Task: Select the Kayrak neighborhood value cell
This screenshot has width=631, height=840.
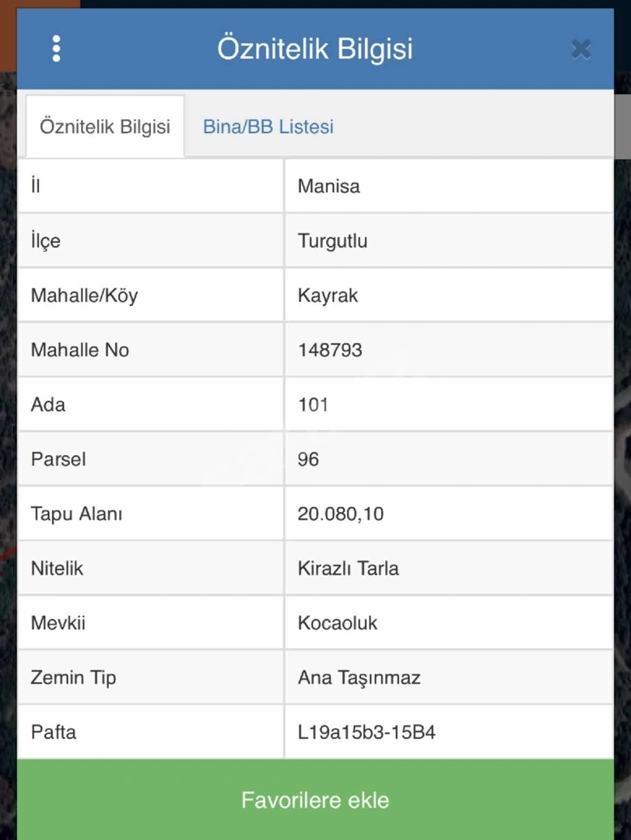Action: coord(449,296)
